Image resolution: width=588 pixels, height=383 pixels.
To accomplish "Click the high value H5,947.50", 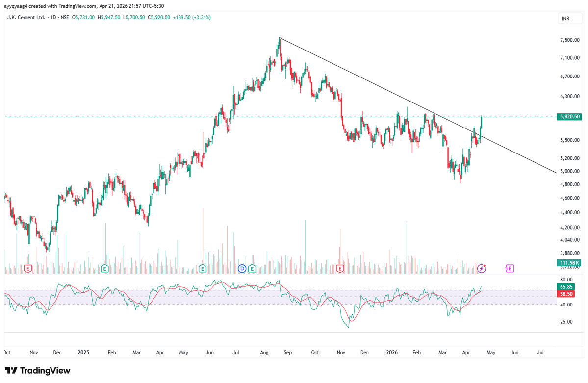I will [109, 17].
